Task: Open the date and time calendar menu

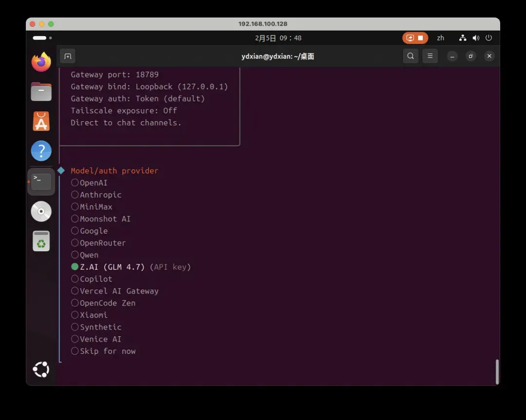Action: tap(278, 38)
